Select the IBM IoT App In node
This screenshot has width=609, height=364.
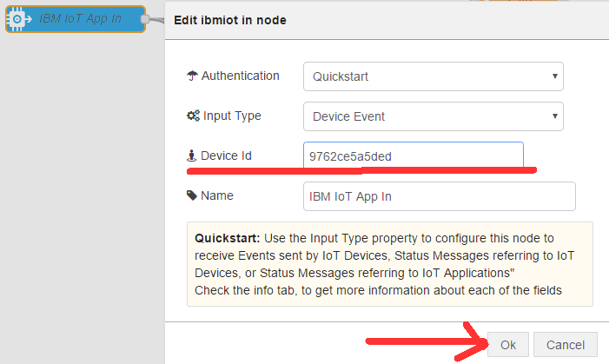click(x=76, y=18)
